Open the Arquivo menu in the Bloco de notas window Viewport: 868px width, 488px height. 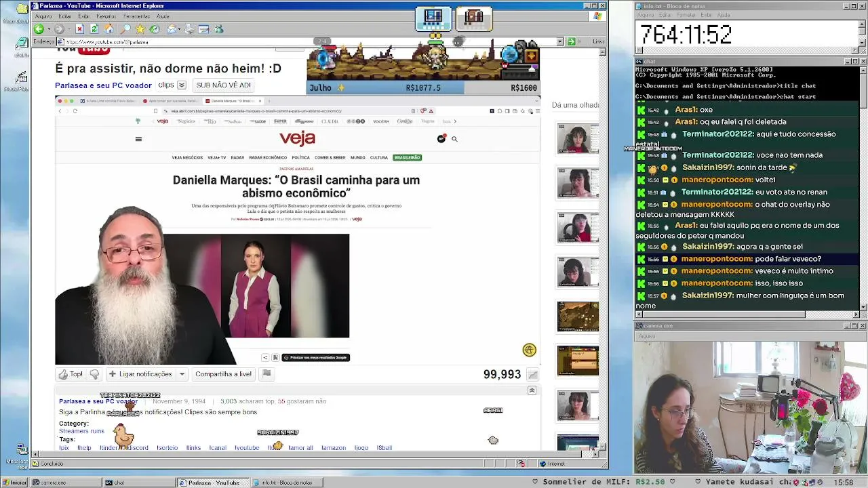[x=646, y=15]
